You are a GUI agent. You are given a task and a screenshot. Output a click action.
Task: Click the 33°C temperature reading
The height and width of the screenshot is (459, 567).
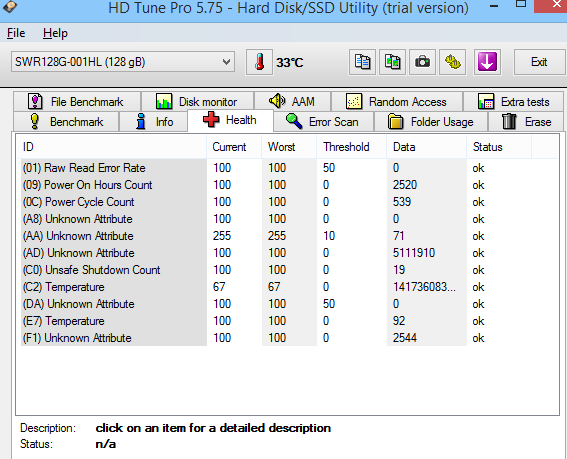(290, 63)
